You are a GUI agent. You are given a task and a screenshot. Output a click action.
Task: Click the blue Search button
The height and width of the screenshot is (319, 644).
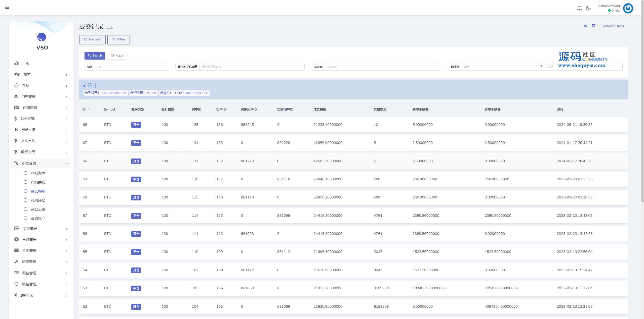[95, 56]
